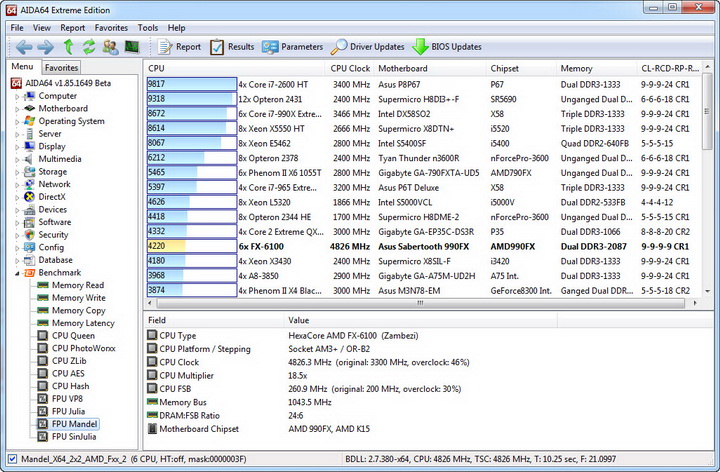
Task: Open the Memory Read benchmark
Action: pyautogui.click(x=78, y=285)
